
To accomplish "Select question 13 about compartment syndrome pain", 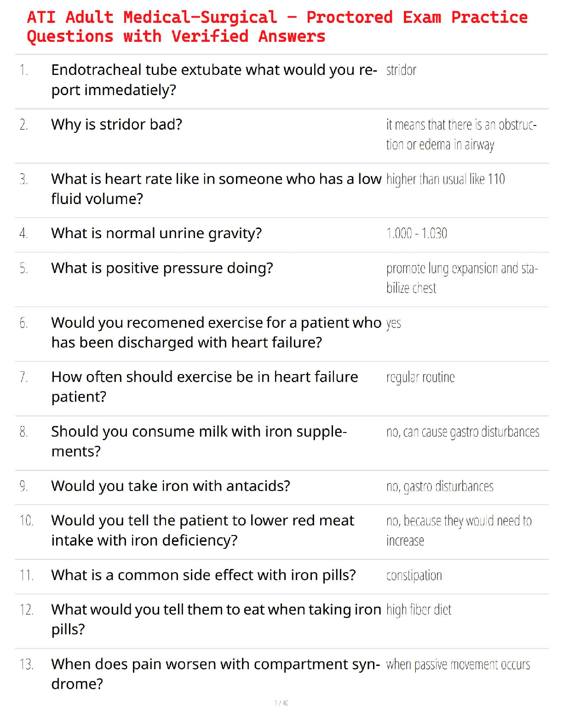I will (x=216, y=674).
